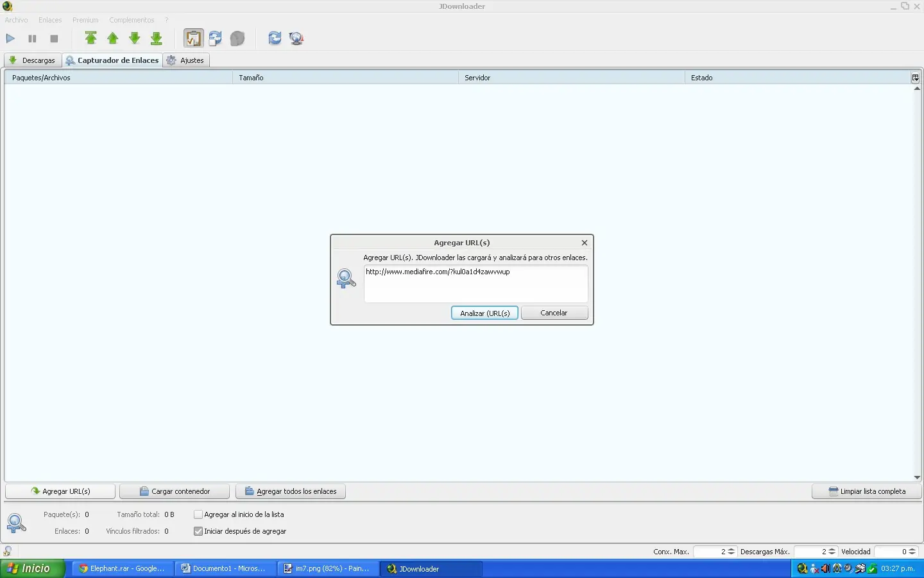Click the JDownloader logo in title bar
Image resolution: width=924 pixels, height=578 pixels.
click(x=8, y=6)
